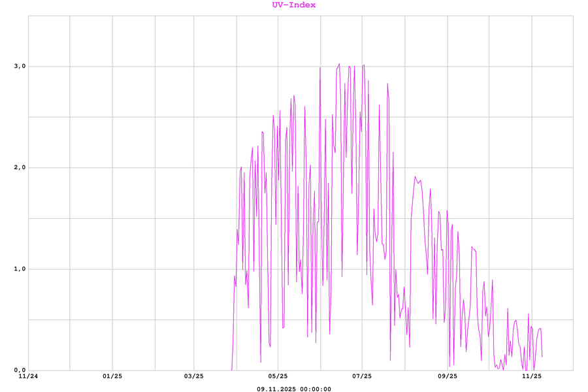Select the 11/24 x-axis date label

tap(28, 376)
